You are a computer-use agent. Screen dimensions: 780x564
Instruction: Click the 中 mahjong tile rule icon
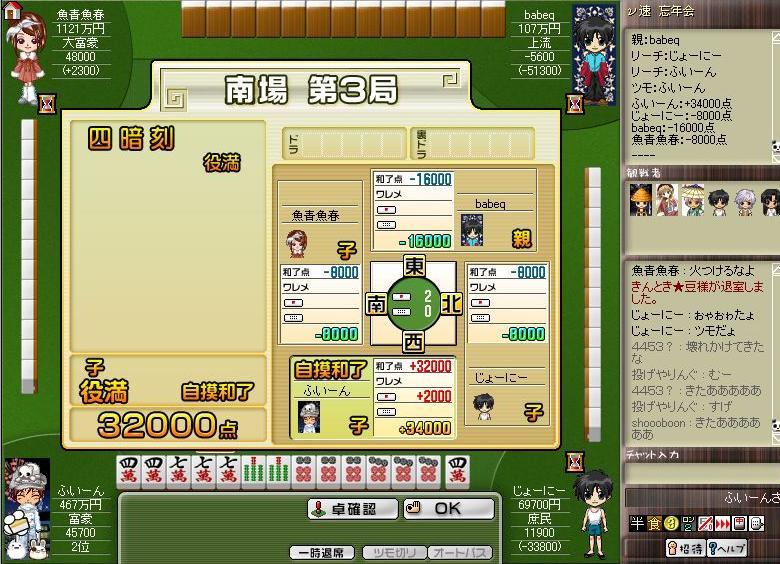[739, 523]
